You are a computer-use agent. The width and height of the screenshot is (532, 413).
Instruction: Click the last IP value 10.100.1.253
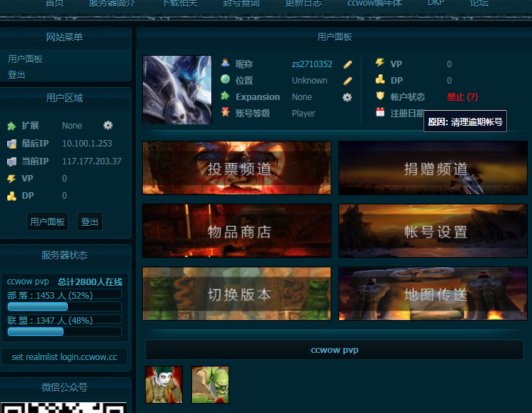coord(87,144)
